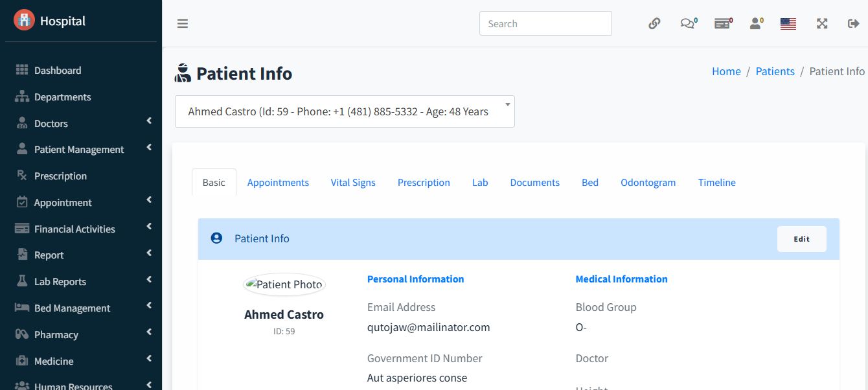Open the user notifications icon
Image resolution: width=868 pixels, height=390 pixels.
[755, 24]
